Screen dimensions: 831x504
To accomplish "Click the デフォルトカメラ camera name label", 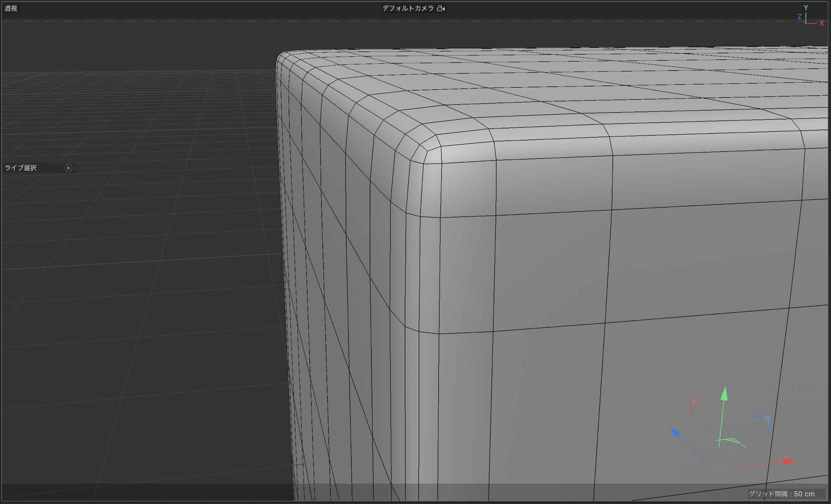I will tap(408, 8).
